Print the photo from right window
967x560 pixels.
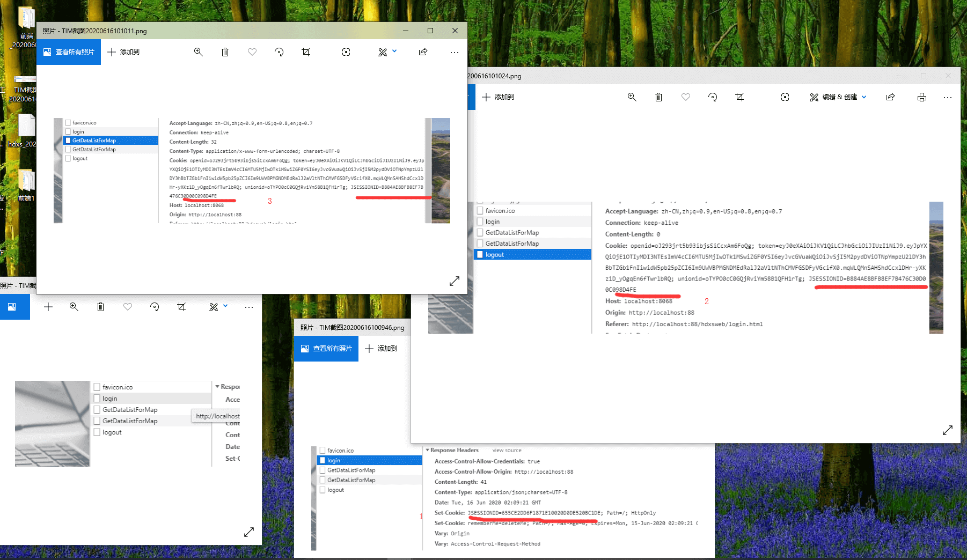click(921, 97)
